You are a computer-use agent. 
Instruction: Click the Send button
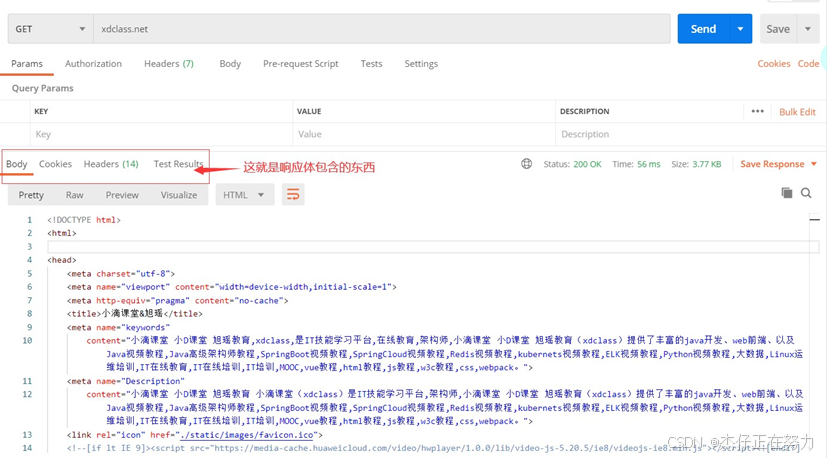coord(704,29)
